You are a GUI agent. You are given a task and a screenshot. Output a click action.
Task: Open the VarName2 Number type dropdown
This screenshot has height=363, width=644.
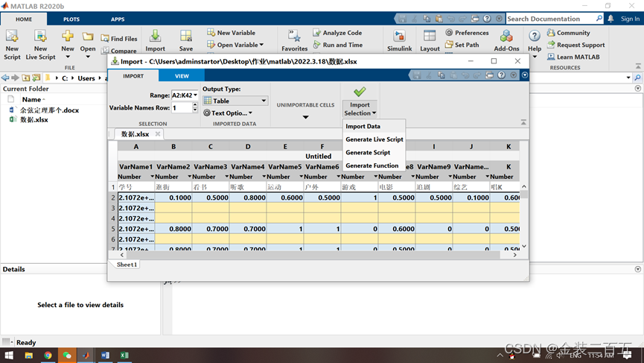click(189, 177)
